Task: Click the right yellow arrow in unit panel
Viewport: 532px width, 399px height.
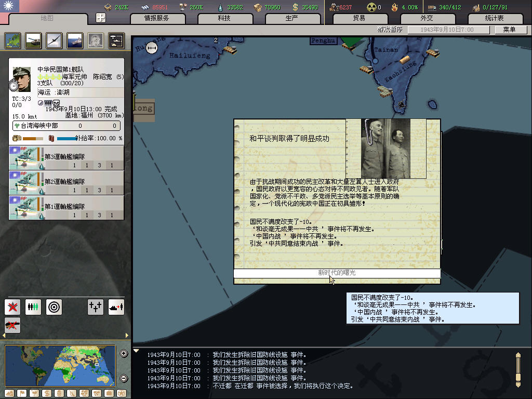Action: click(127, 335)
